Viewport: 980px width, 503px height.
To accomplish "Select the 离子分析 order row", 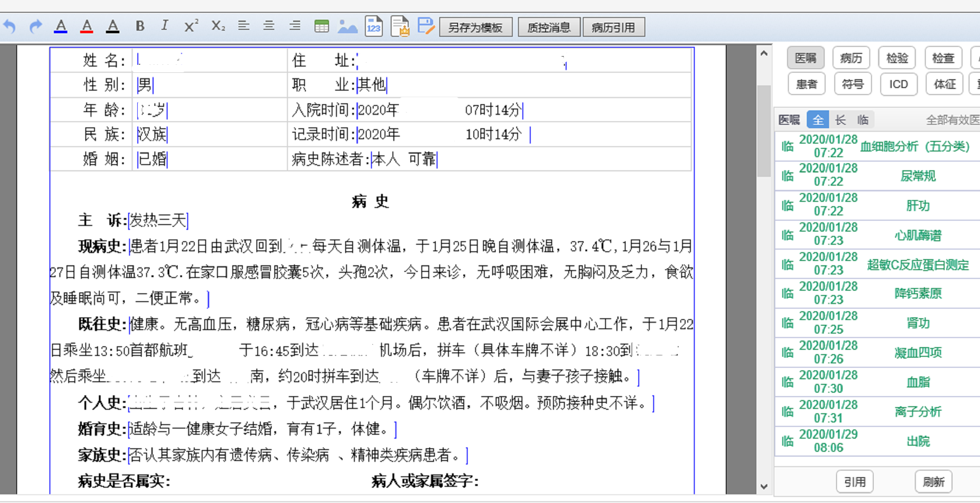I will tap(877, 412).
